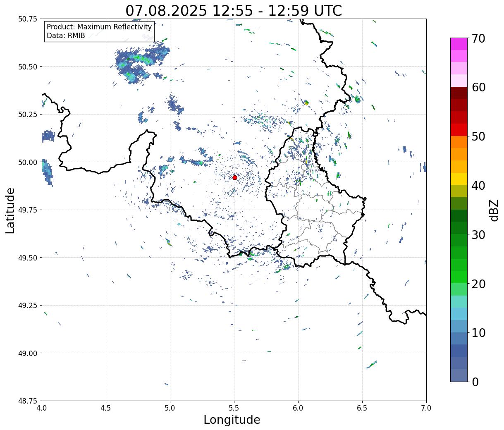Screen dimensions: 504x430
Task: Click the gray-blue bottom swatch at 0
Action: pyautogui.click(x=459, y=375)
